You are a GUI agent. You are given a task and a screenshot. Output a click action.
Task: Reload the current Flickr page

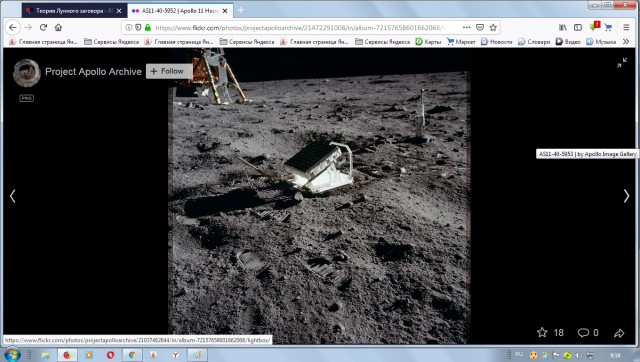coord(43,27)
